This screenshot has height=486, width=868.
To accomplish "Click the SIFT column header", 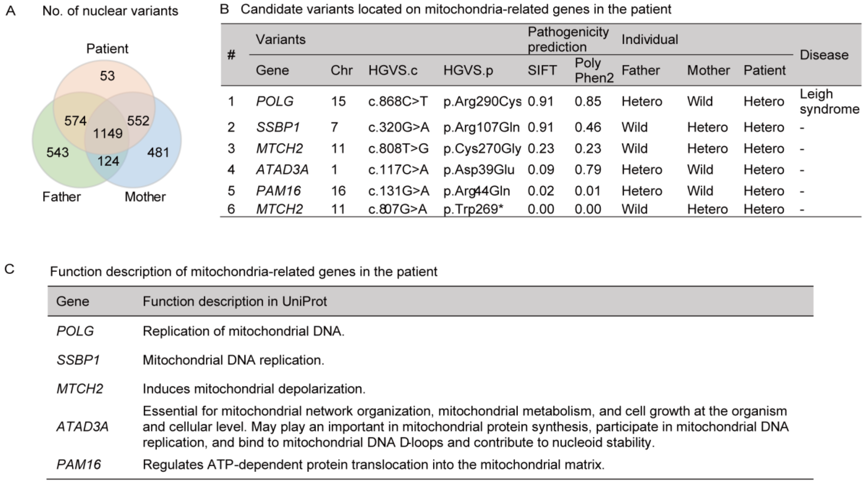I will 542,70.
